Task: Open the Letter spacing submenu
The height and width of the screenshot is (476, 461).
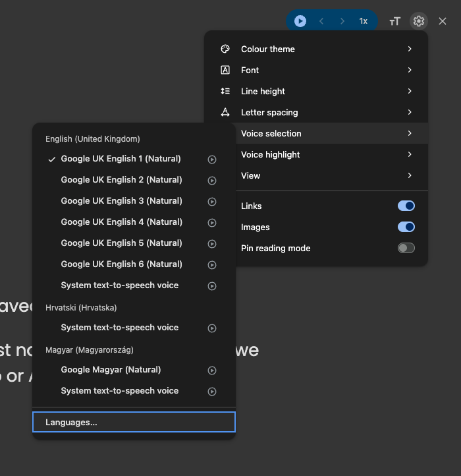Action: 316,112
